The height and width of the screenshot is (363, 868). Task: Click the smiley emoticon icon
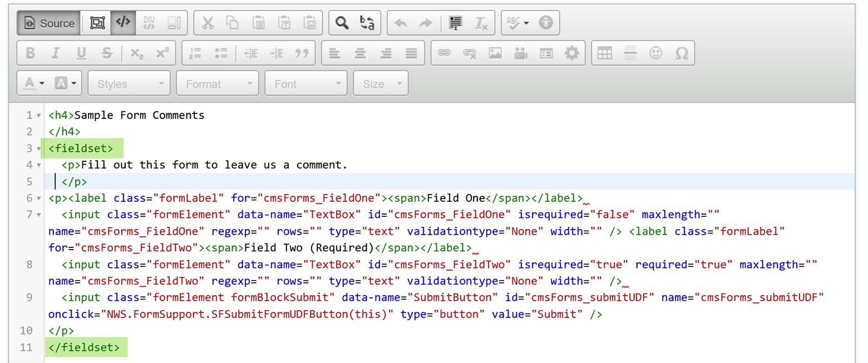coord(656,53)
